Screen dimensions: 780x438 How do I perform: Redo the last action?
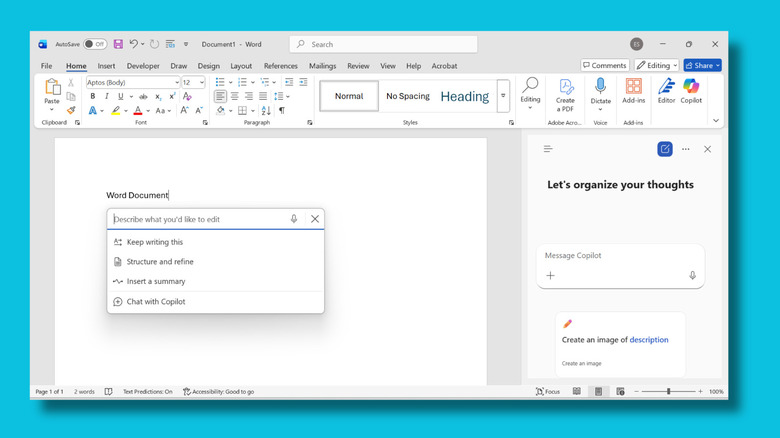click(154, 44)
